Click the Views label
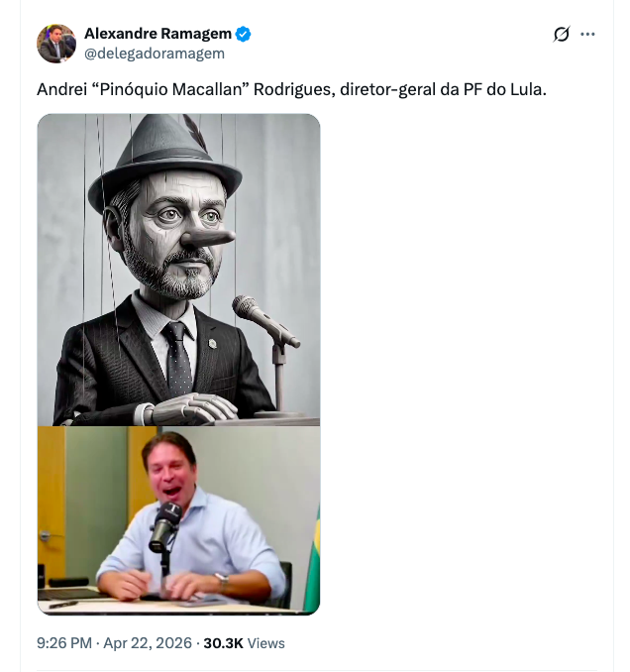The image size is (630, 672). [x=266, y=643]
